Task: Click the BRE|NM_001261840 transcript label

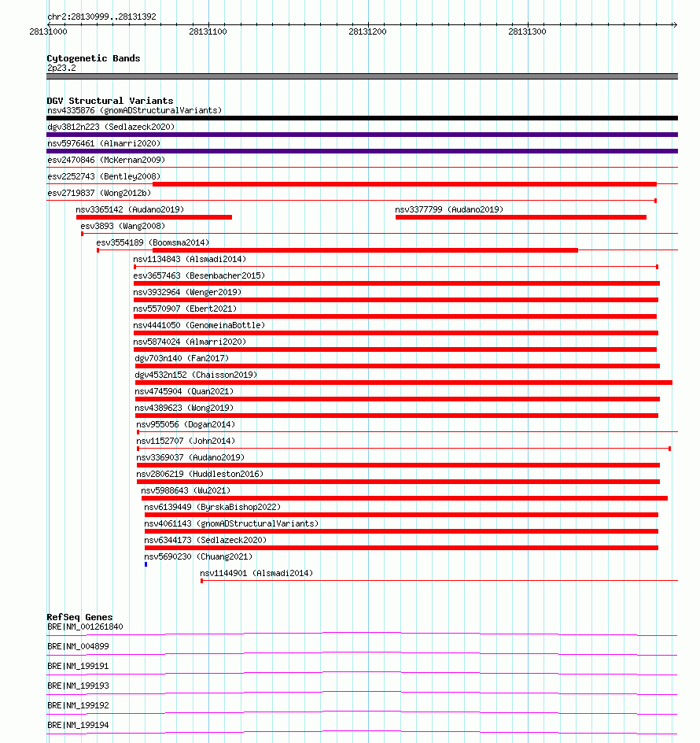Action: click(85, 627)
